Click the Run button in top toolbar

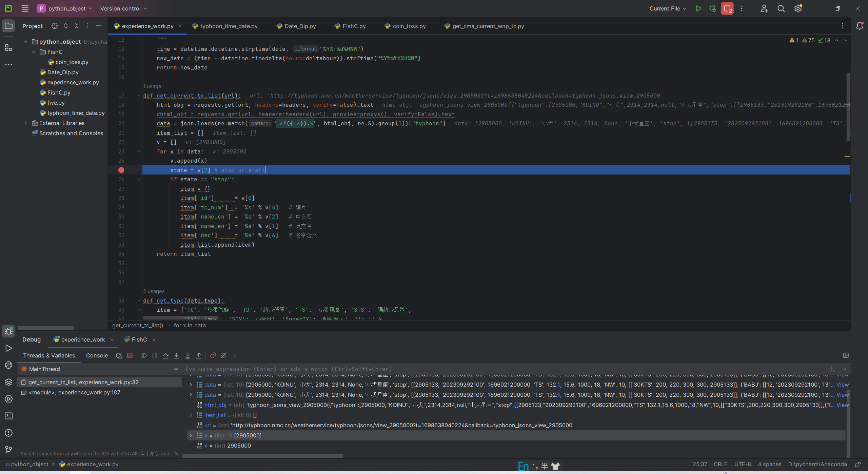[698, 8]
